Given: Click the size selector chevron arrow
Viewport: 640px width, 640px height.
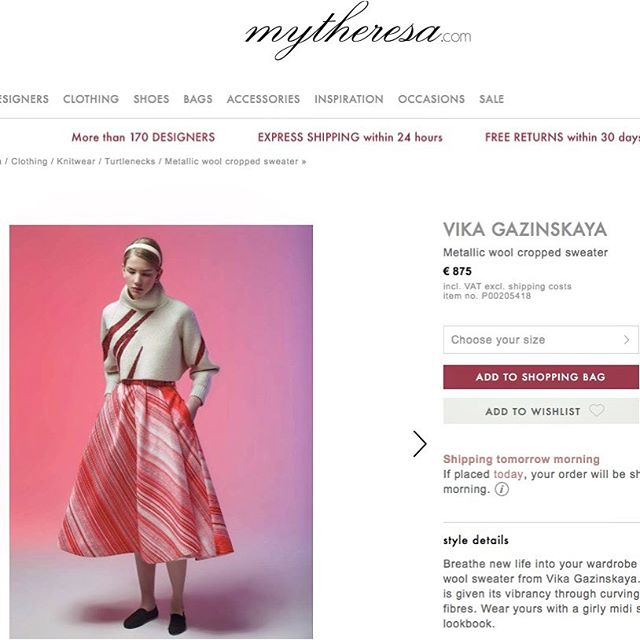Looking at the screenshot, I should 627,340.
